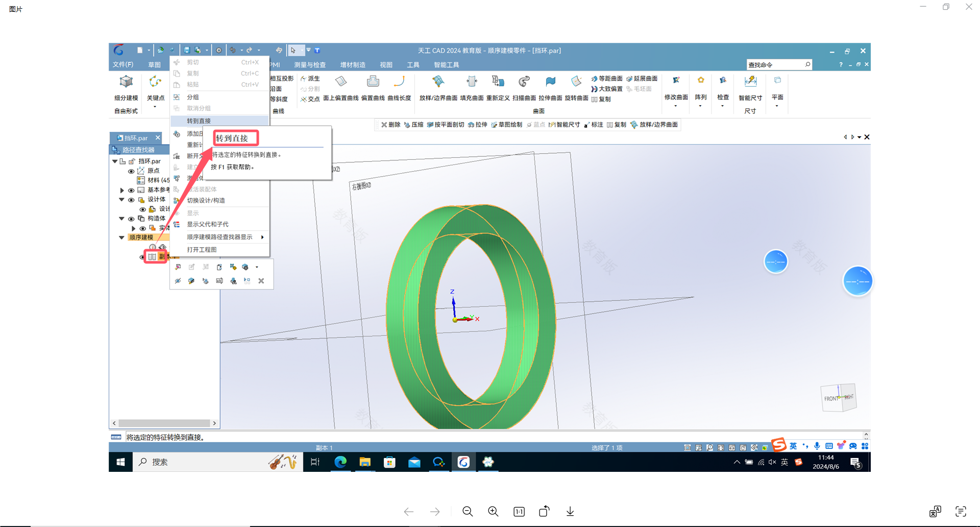Viewport: 980px width, 527px height.
Task: Click the 曲线长度 icon
Action: point(399,82)
